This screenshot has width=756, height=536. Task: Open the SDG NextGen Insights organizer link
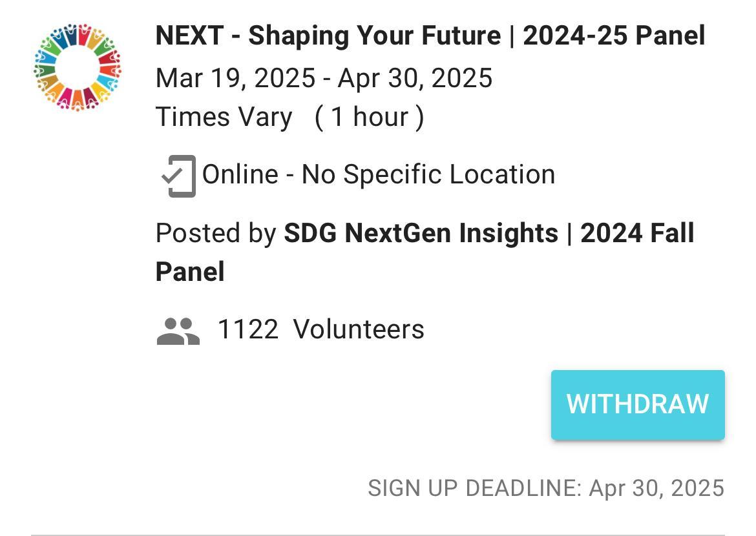point(421,233)
